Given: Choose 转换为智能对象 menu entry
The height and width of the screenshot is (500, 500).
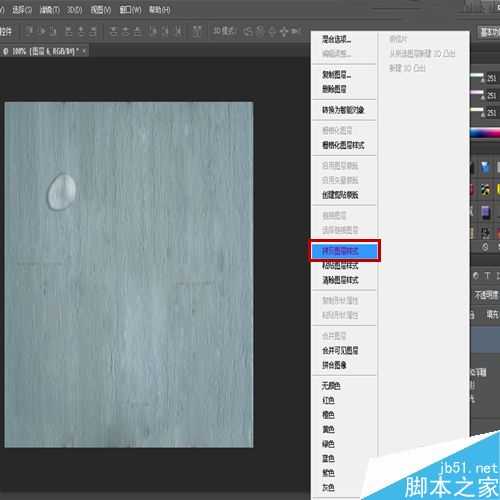Looking at the screenshot, I should 344,110.
